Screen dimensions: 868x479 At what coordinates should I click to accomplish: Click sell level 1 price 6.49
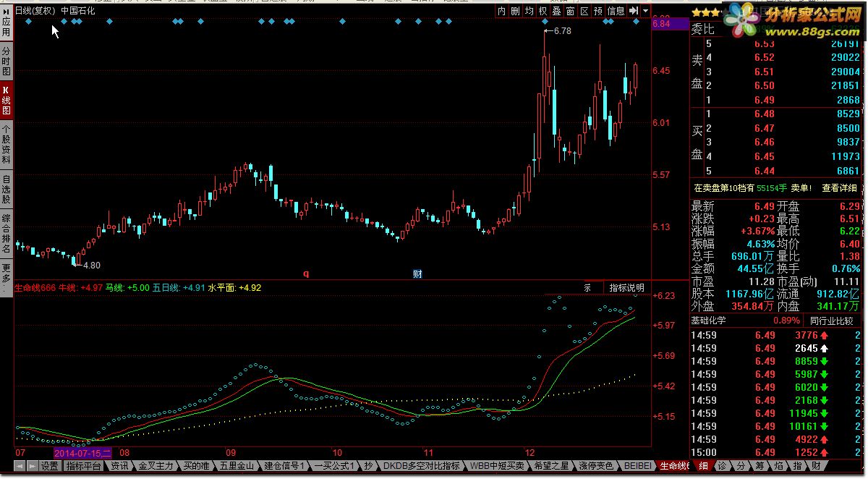(x=765, y=100)
